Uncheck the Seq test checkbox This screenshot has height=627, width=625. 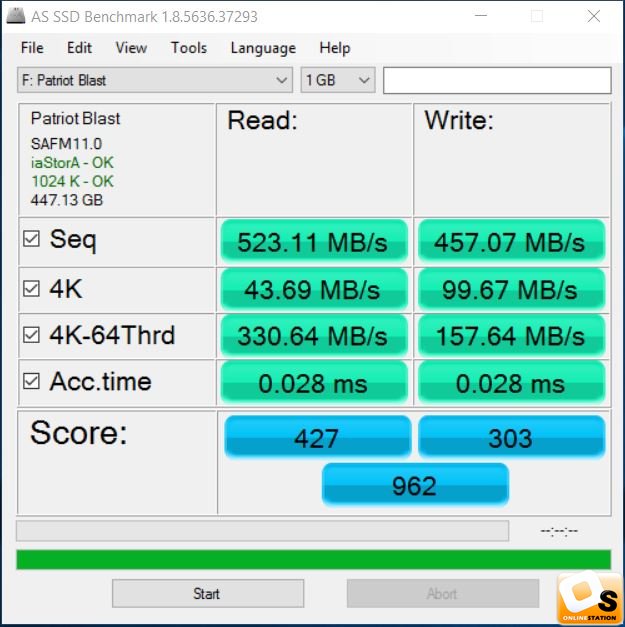[31, 239]
